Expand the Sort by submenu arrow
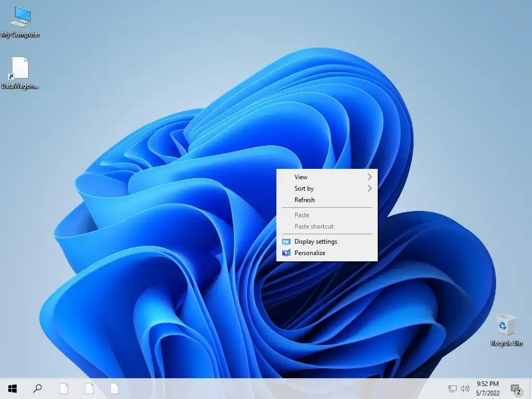Viewport: 532px width, 399px height. [369, 188]
